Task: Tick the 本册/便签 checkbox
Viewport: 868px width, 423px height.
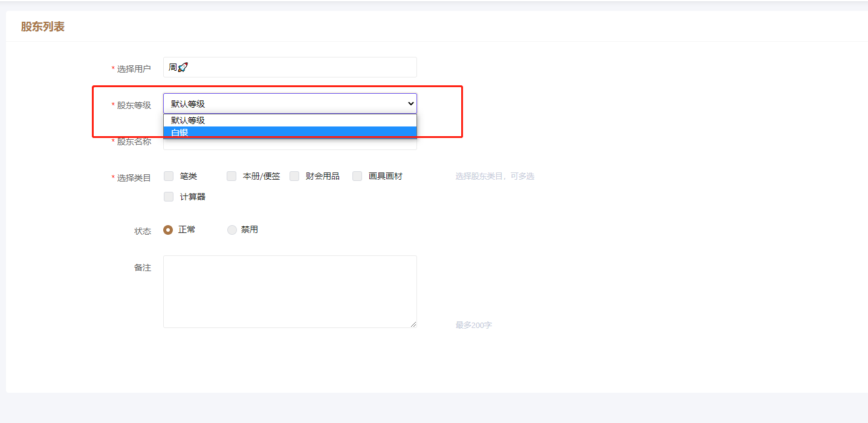Action: (232, 176)
